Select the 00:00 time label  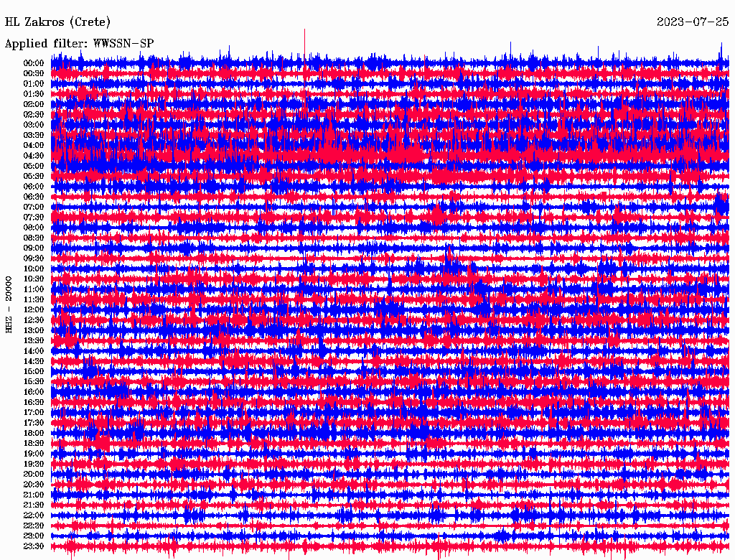(x=34, y=63)
